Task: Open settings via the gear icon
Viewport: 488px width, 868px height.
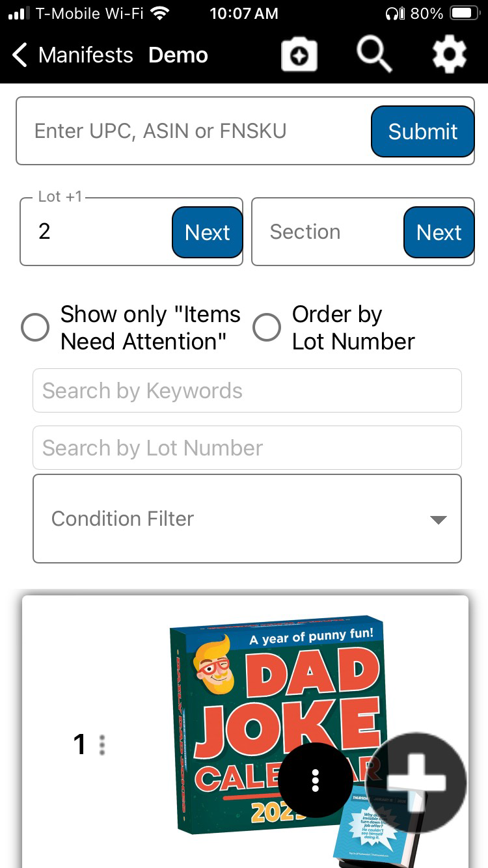Action: coord(449,55)
